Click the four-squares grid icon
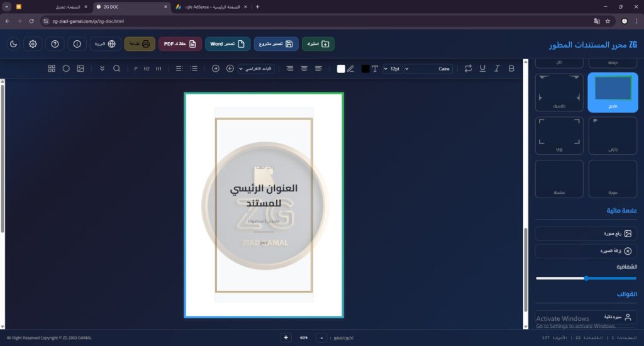The width and height of the screenshot is (644, 346). point(52,68)
